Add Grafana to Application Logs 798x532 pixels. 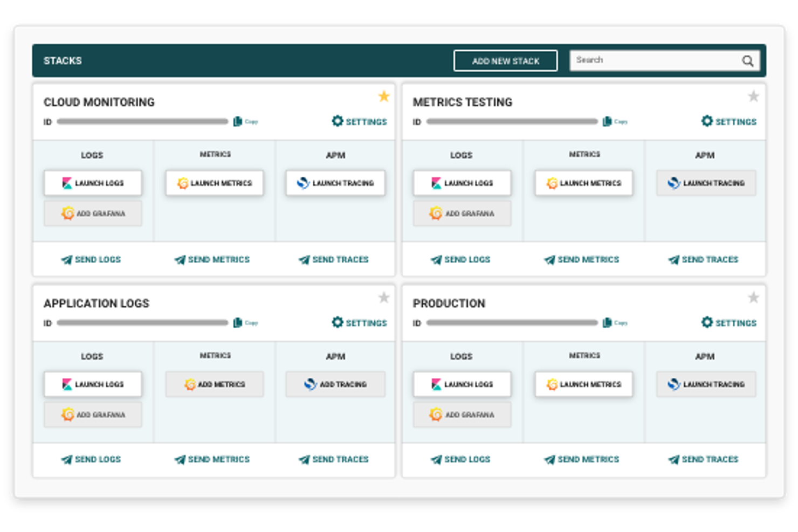[92, 414]
